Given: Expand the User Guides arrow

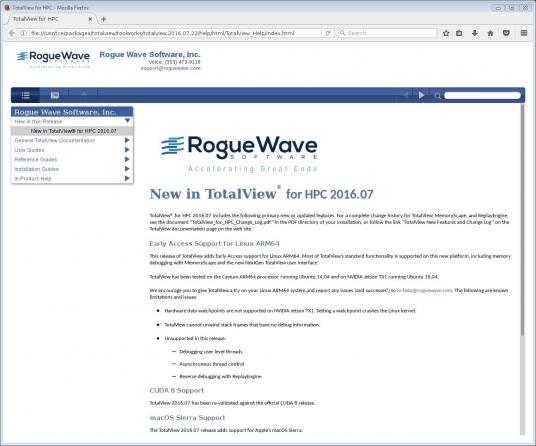Looking at the screenshot, I should coord(127,150).
